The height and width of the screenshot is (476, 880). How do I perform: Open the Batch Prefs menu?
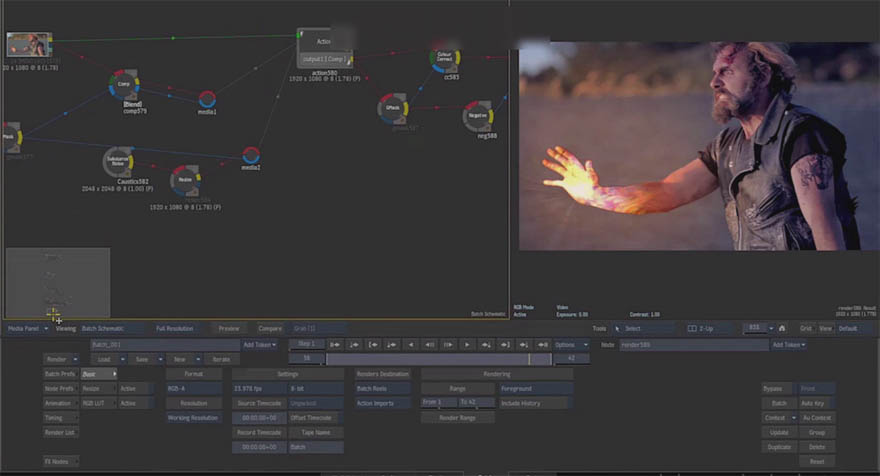(60, 374)
